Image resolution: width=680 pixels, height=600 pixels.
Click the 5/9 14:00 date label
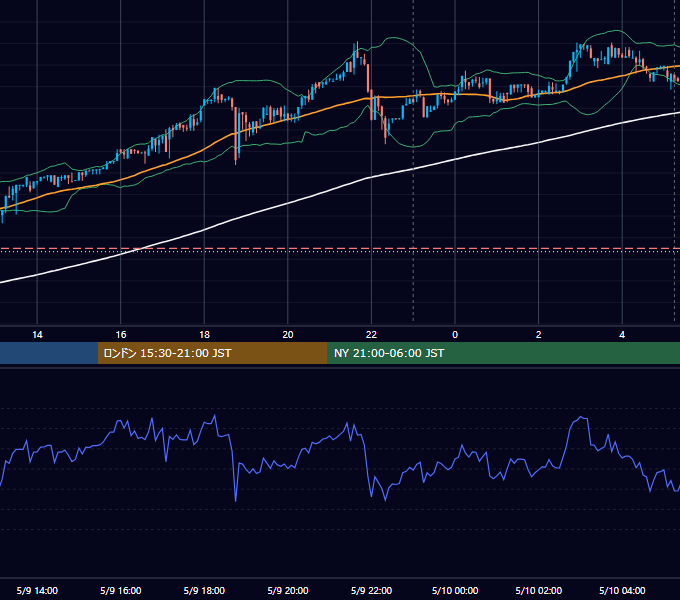[x=37, y=590]
